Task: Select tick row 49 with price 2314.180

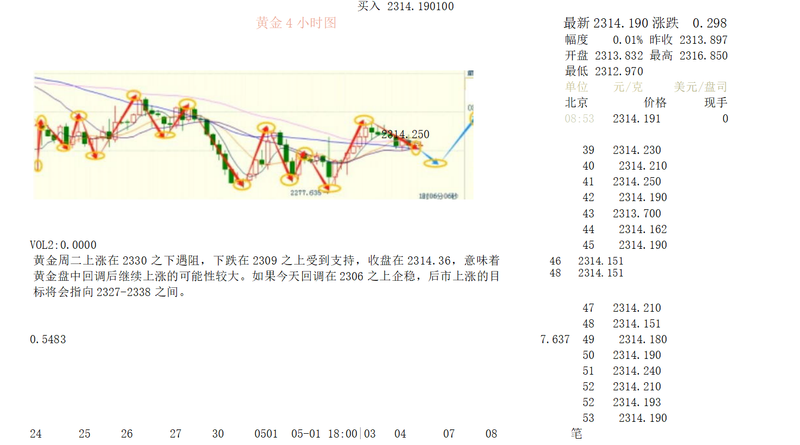Action: click(624, 339)
